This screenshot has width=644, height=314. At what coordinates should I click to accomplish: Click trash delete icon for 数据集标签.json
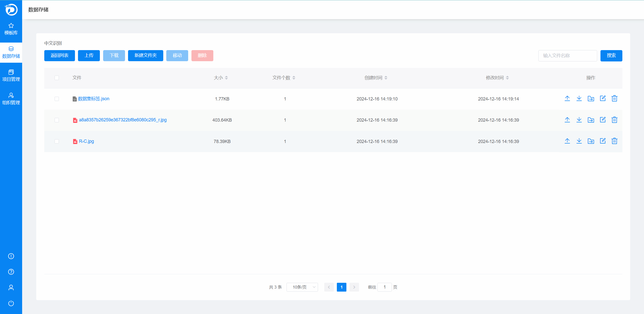click(615, 98)
